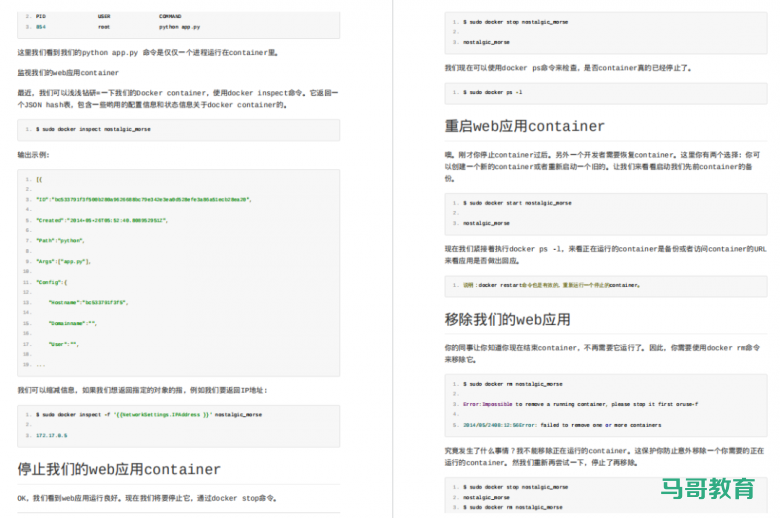
Task: Click the 移除我们的web应用 heading
Action: (x=507, y=320)
